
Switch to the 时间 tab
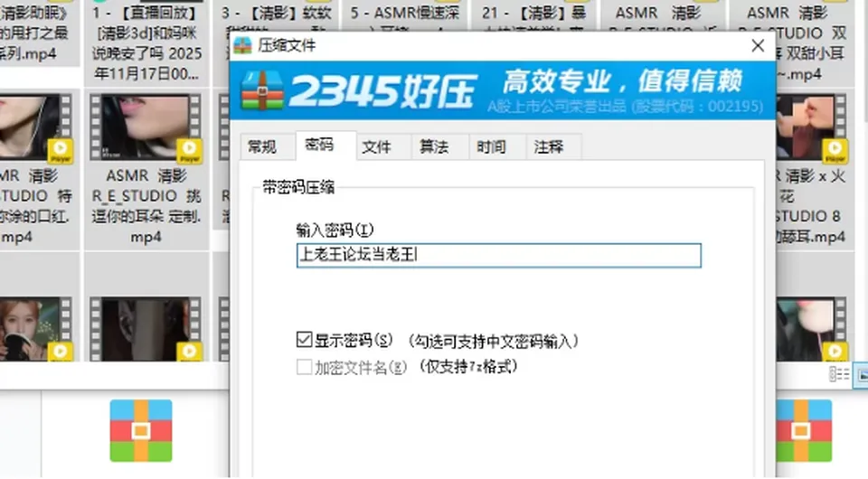[x=492, y=147]
